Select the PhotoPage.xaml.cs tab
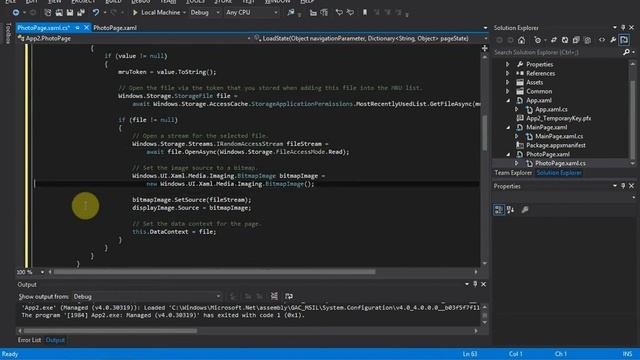 point(44,28)
